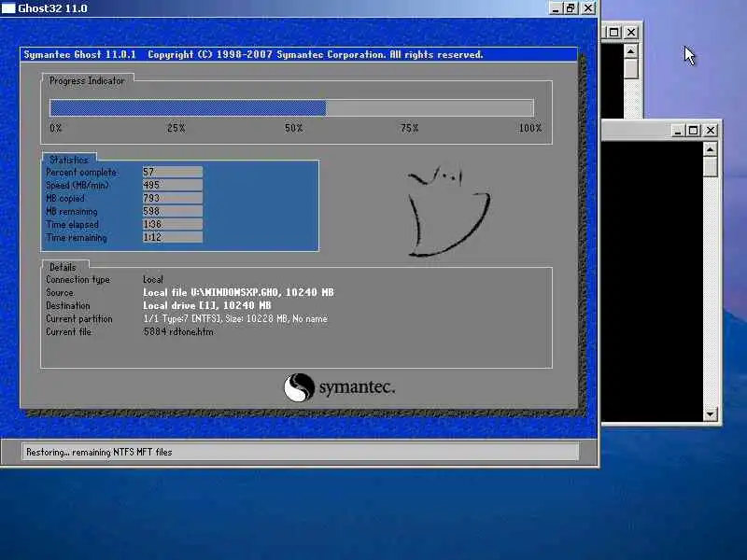The image size is (747, 560).
Task: Click the Connection type Local value
Action: pyautogui.click(x=153, y=279)
